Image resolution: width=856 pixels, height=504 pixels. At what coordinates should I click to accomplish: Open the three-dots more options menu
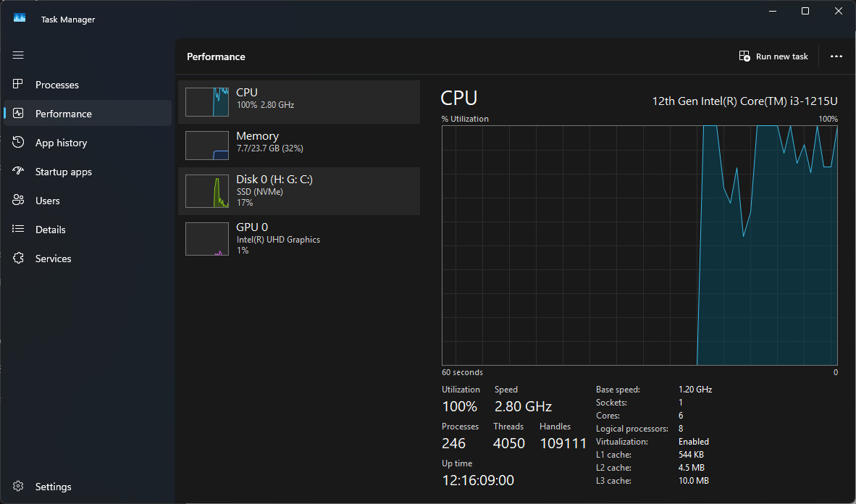click(x=836, y=56)
